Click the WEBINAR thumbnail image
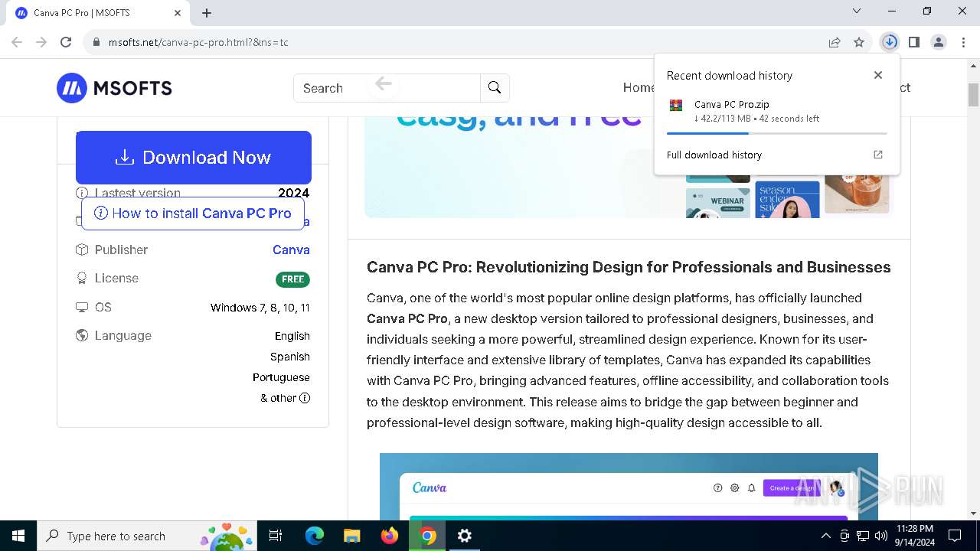980x551 pixels. [718, 202]
